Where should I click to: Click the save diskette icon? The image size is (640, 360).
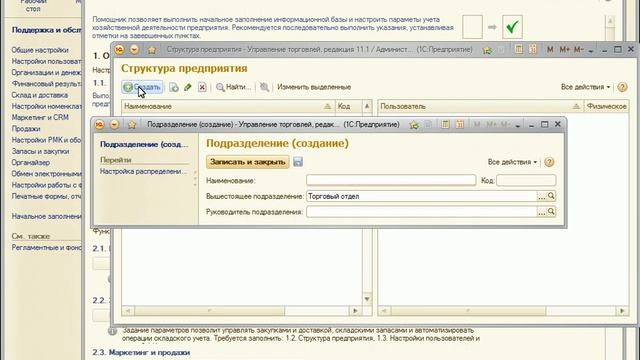298,162
